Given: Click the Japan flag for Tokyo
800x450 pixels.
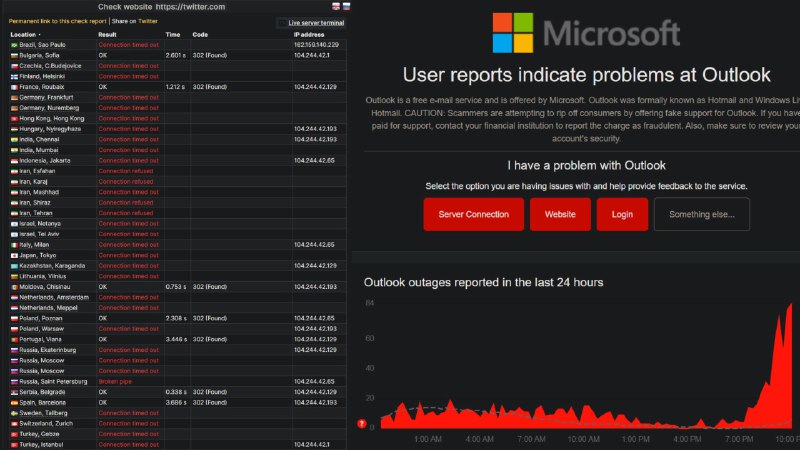Looking at the screenshot, I should (14, 256).
